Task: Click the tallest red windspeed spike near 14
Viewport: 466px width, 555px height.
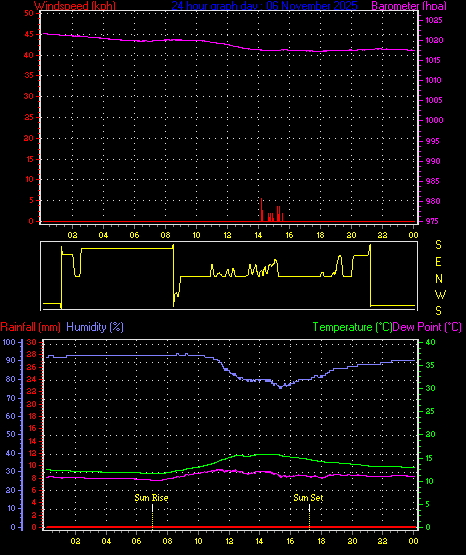Action: [261, 210]
